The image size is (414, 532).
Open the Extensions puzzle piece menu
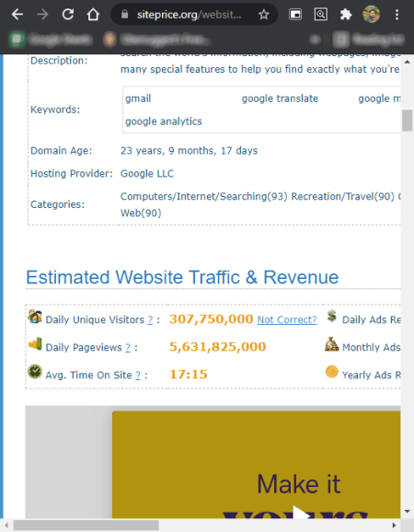(x=346, y=14)
